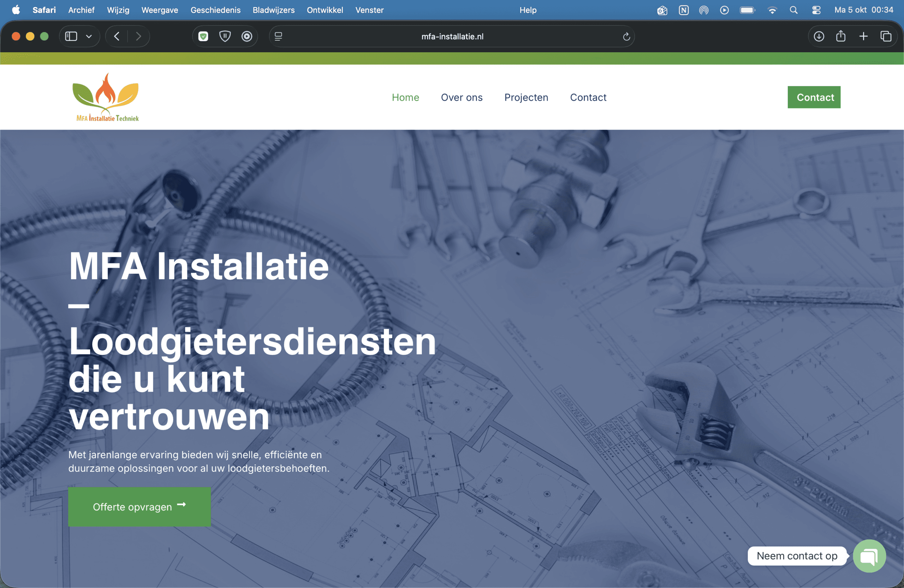Open the Bitwarden shield extension icon
This screenshot has height=588, width=904.
pyautogui.click(x=225, y=36)
